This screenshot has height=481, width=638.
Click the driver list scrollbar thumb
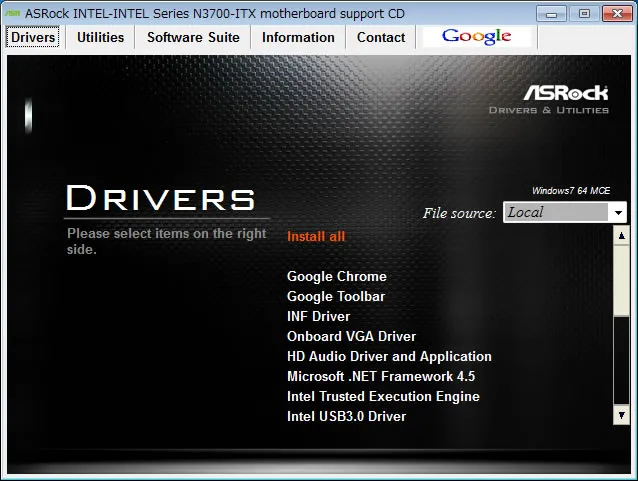pyautogui.click(x=621, y=280)
